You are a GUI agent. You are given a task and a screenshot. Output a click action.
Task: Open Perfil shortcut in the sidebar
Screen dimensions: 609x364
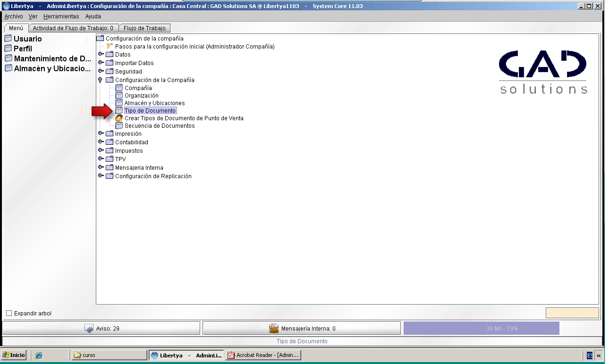point(23,49)
